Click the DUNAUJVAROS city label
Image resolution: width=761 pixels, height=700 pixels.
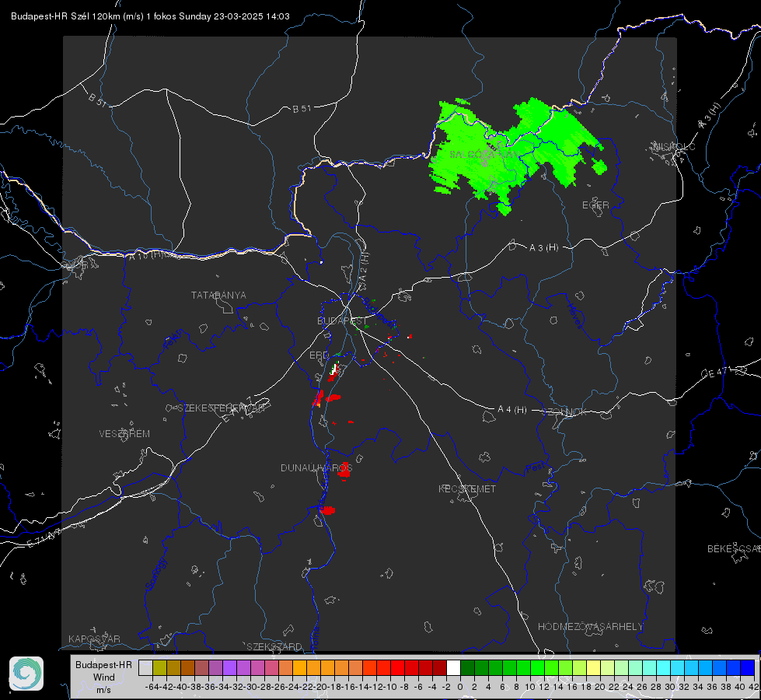coord(316,467)
